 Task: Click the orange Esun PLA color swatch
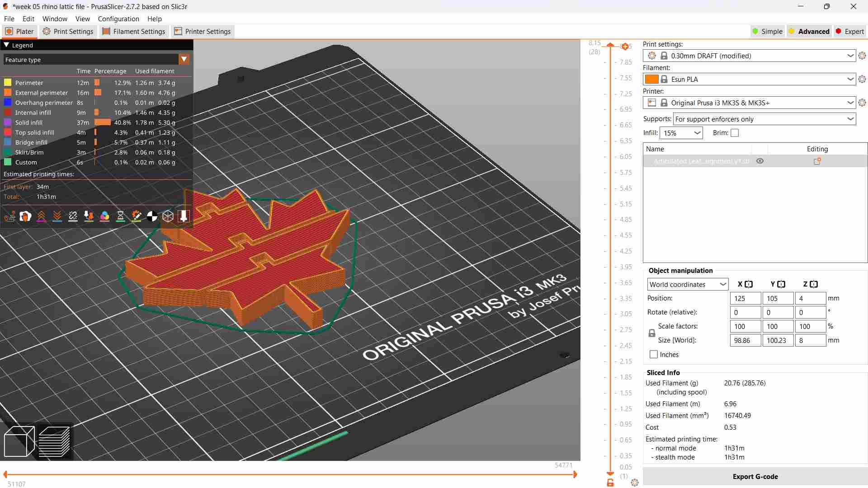[x=651, y=79]
